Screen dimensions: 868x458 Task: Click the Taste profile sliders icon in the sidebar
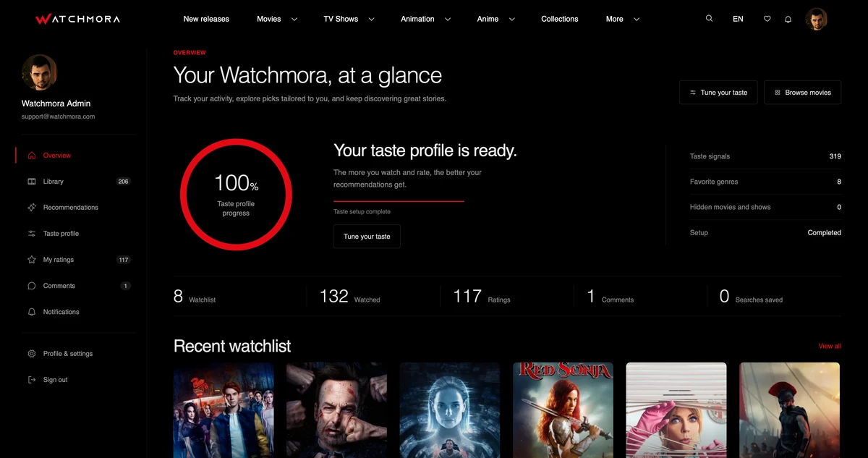click(x=32, y=234)
